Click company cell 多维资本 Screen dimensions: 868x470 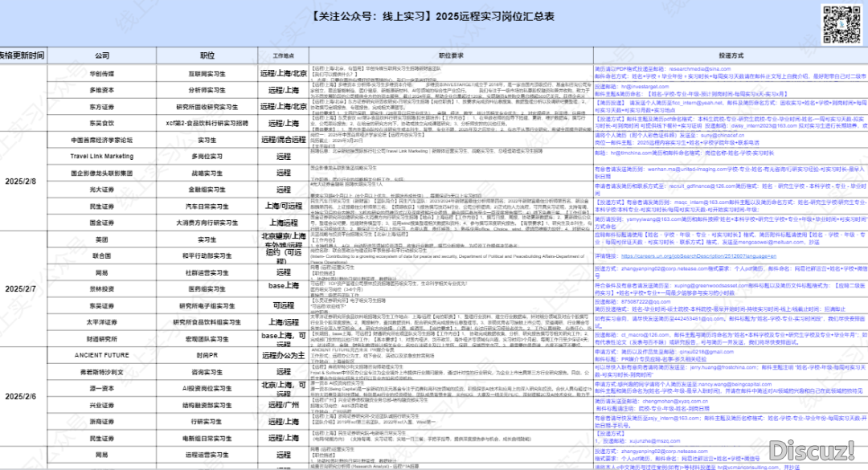coord(102,90)
